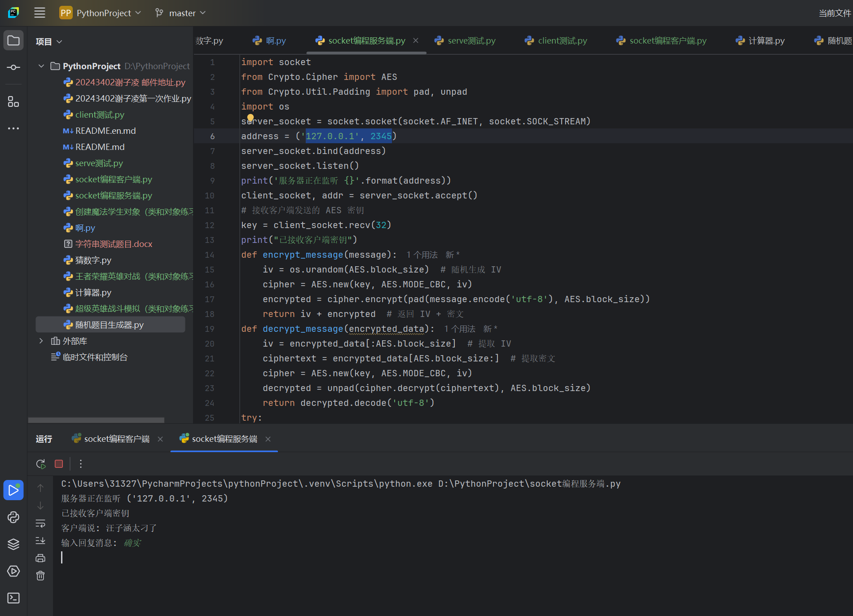Switch to the 啊.py editor tab
Image resolution: width=853 pixels, height=616 pixels.
270,41
